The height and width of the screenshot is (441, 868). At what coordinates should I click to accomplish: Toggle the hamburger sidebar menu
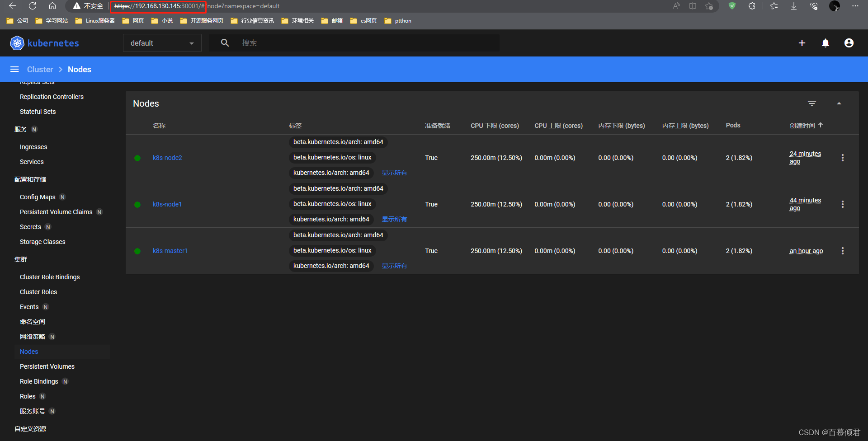coord(14,69)
